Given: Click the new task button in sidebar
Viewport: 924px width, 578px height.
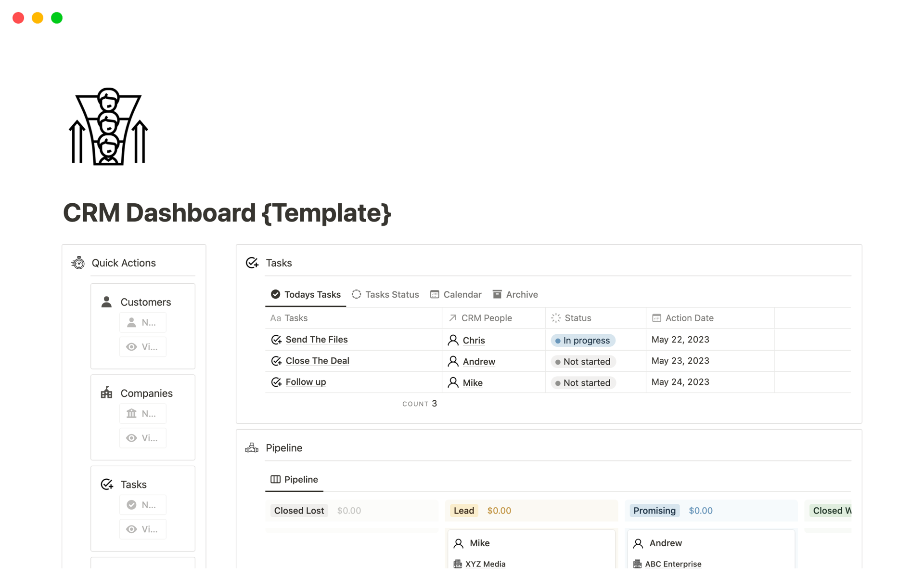Looking at the screenshot, I should 142,505.
